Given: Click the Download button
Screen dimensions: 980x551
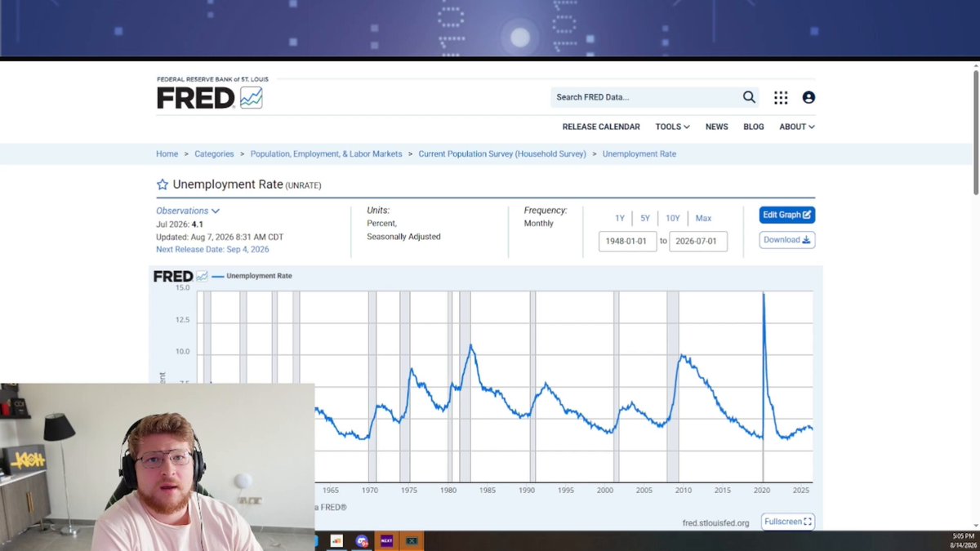Looking at the screenshot, I should click(x=787, y=240).
